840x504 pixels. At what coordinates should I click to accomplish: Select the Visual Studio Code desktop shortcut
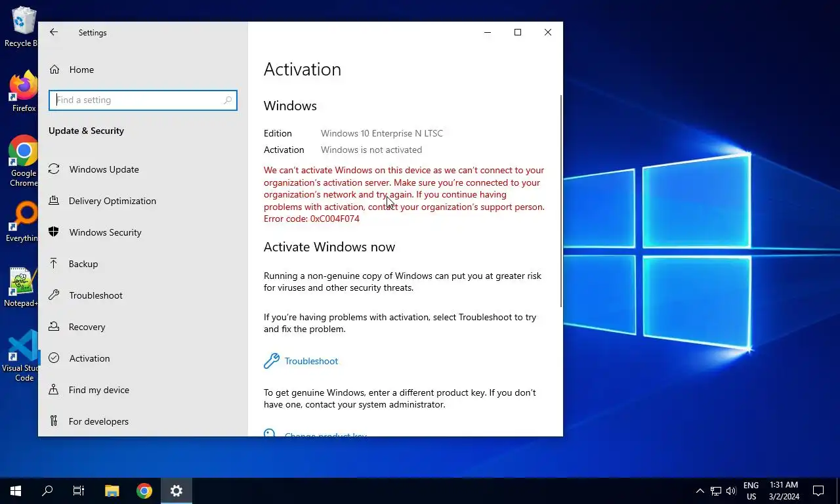pyautogui.click(x=22, y=356)
